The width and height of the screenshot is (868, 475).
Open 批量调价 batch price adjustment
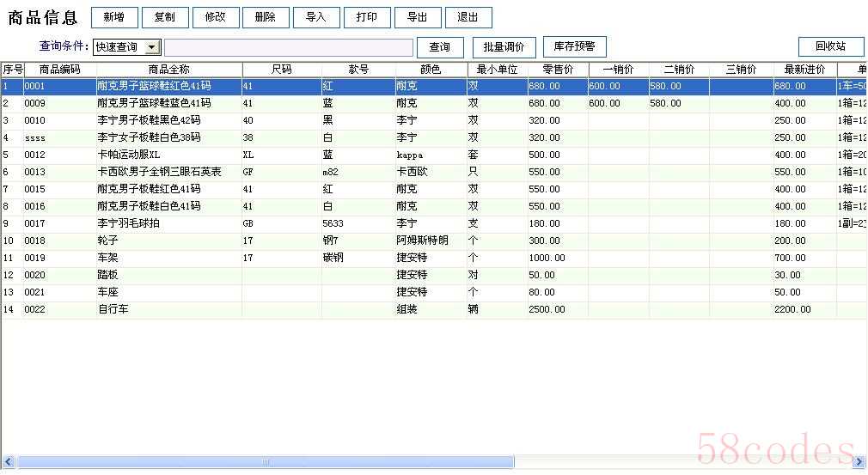coord(504,47)
